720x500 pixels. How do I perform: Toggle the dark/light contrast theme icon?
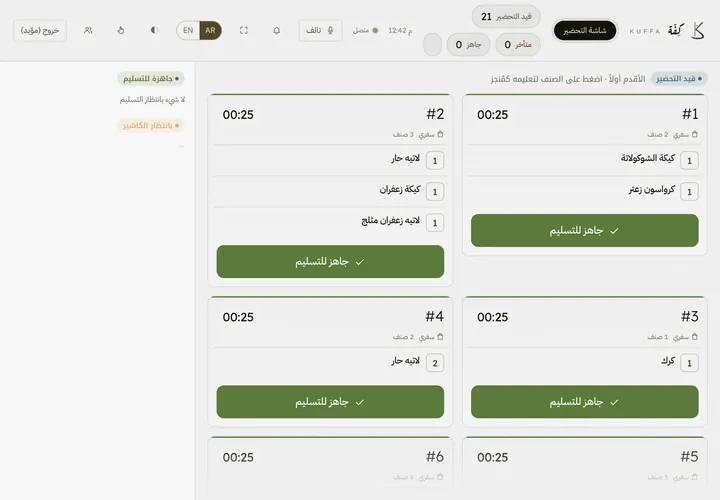click(x=154, y=30)
